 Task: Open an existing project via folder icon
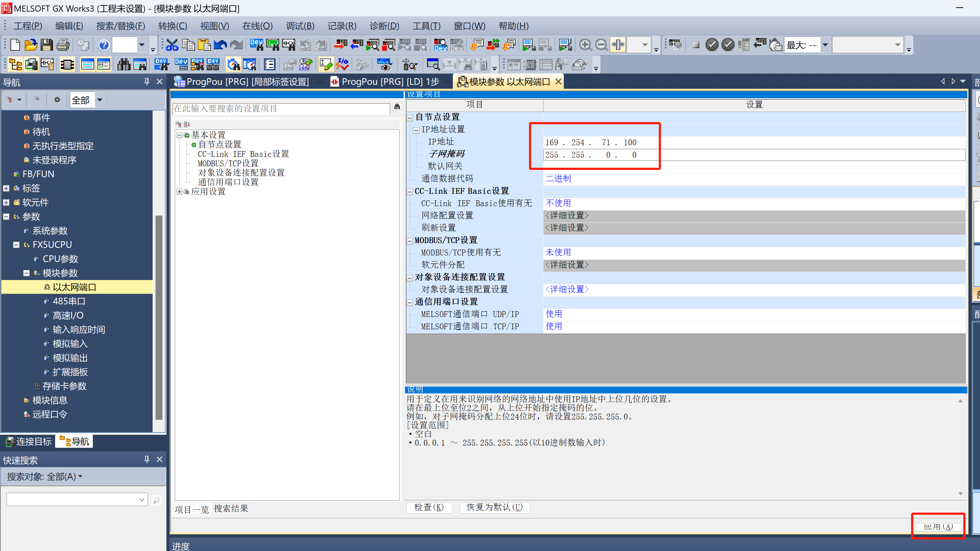tap(31, 45)
